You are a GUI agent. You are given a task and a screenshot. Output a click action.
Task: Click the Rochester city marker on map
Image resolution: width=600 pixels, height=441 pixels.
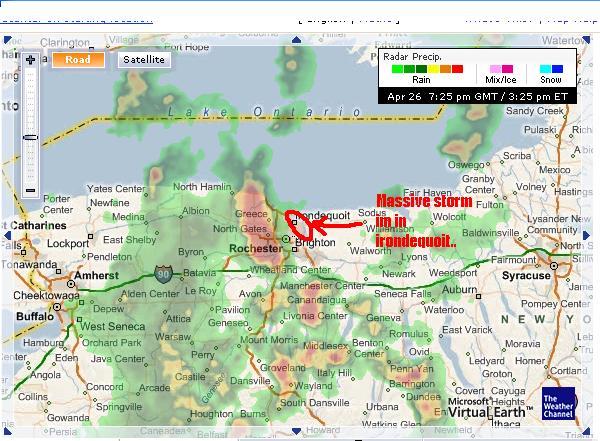point(286,240)
